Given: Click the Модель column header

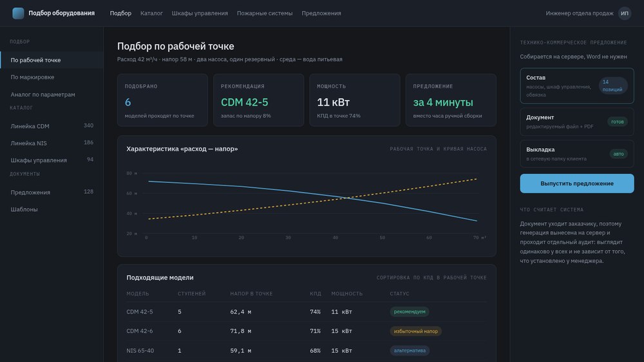Looking at the screenshot, I should (138, 293).
